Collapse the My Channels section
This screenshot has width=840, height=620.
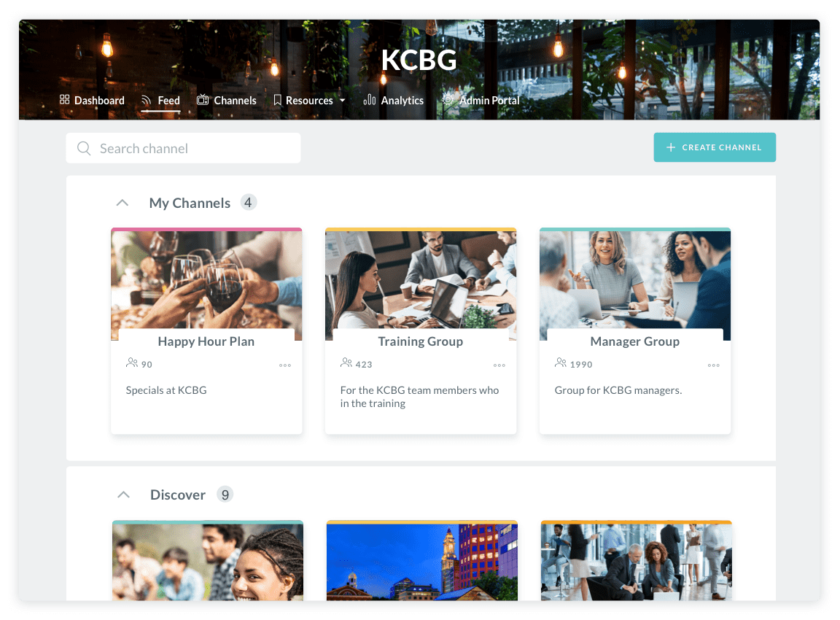pyautogui.click(x=122, y=203)
